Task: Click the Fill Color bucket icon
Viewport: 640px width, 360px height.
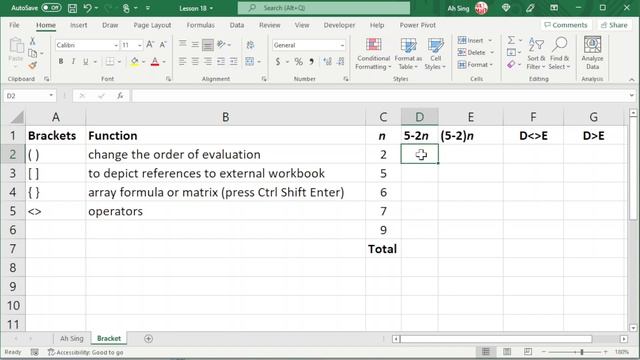Action: 134,62
